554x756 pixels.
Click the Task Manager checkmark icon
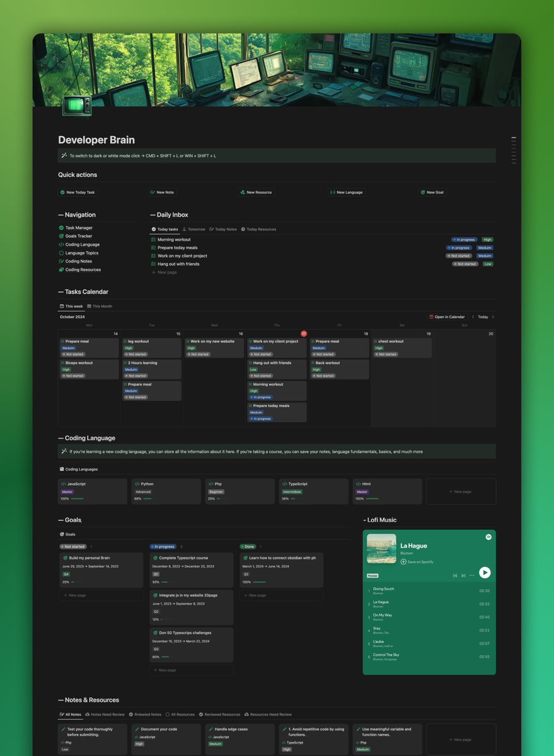click(x=61, y=228)
